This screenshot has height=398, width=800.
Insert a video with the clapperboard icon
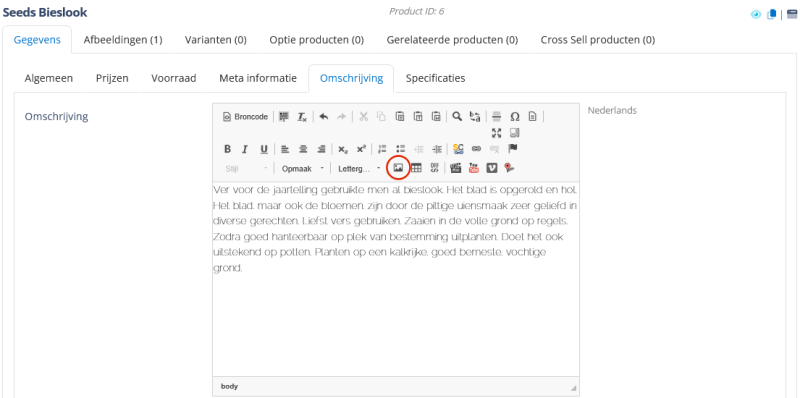[456, 168]
